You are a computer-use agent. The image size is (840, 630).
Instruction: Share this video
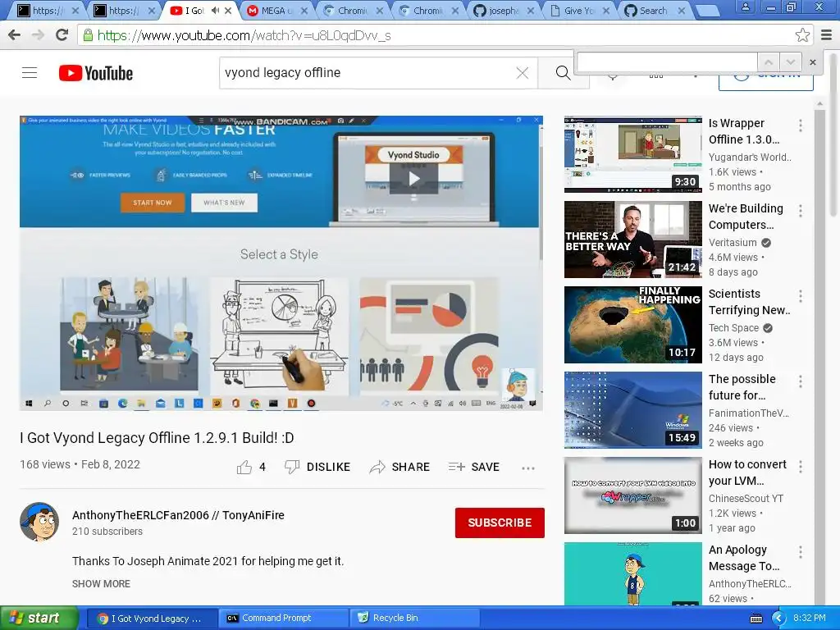(x=399, y=467)
